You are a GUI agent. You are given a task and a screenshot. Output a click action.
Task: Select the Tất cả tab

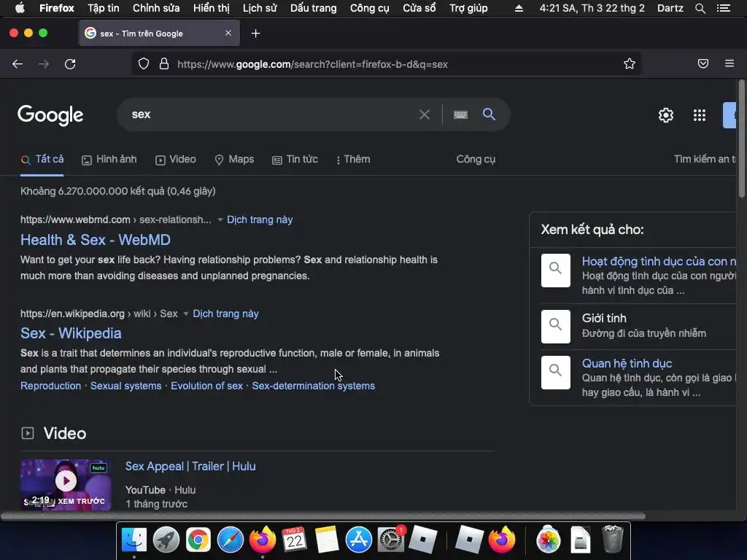[42, 159]
